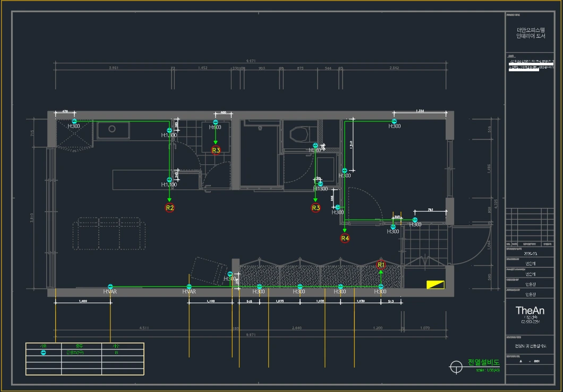Select the green 전열설비도 drawing title
This screenshot has width=563, height=392.
click(x=483, y=362)
